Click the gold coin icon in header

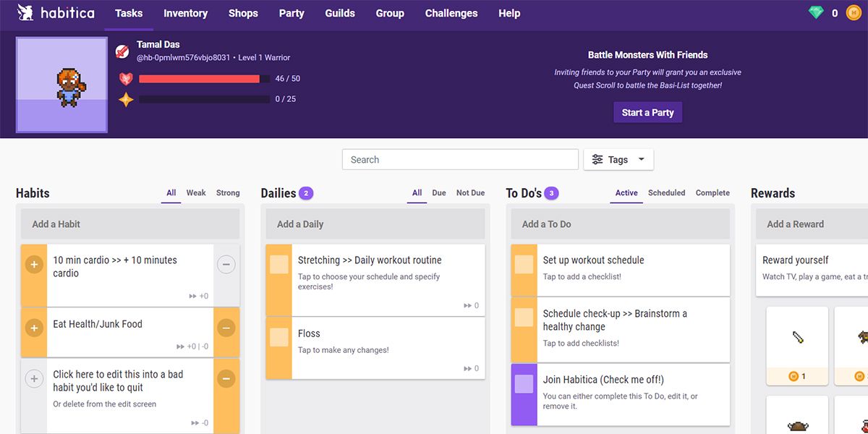click(854, 13)
